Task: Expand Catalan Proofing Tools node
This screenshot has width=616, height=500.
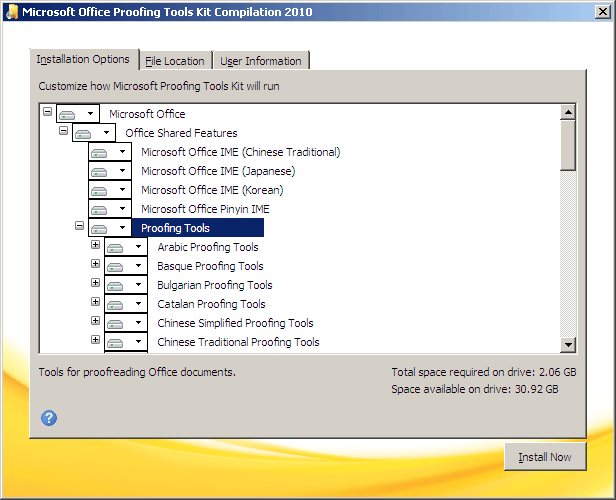Action: tap(95, 301)
